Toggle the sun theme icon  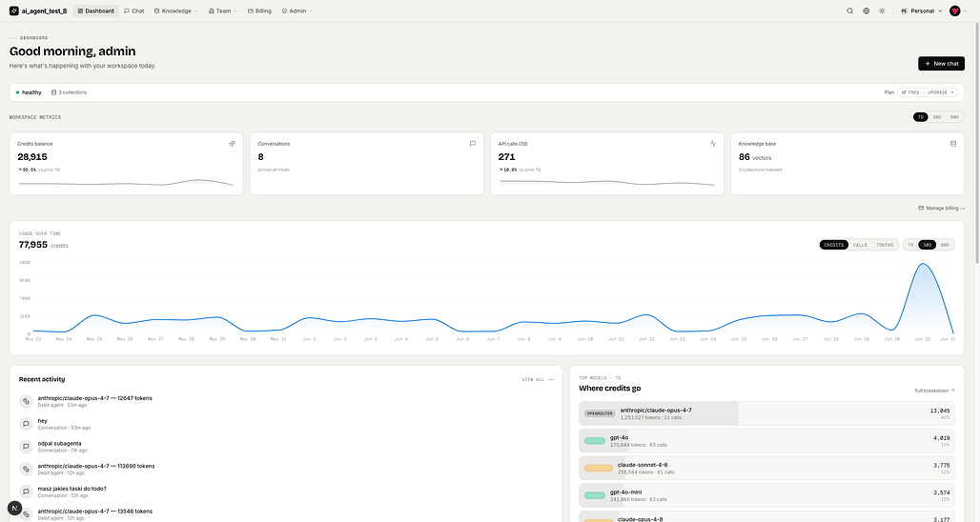pos(882,10)
